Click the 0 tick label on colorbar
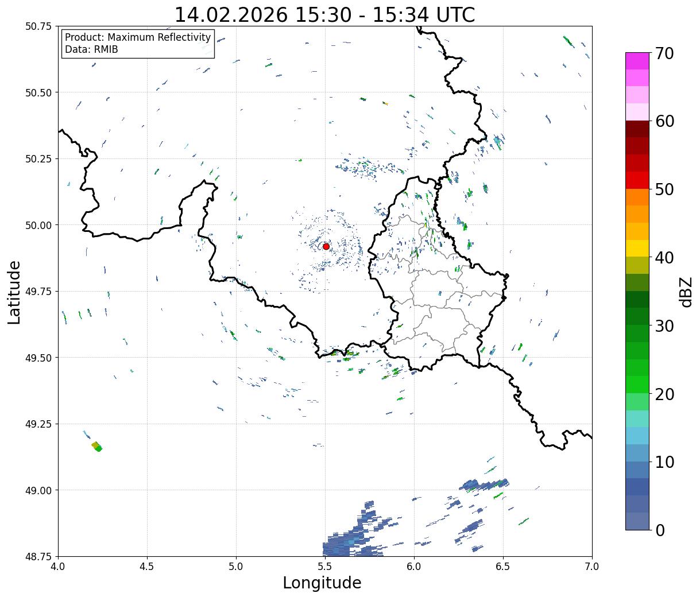Image resolution: width=700 pixels, height=597 pixels. point(659,530)
